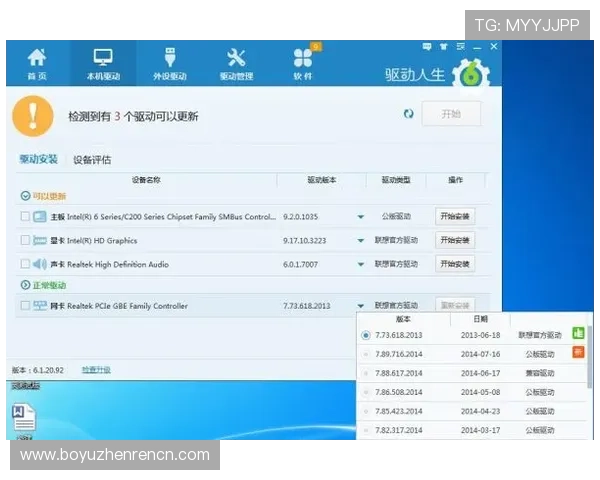Click green recommended badge on 7.73.618.2013
The height and width of the screenshot is (480, 600).
[x=578, y=333]
